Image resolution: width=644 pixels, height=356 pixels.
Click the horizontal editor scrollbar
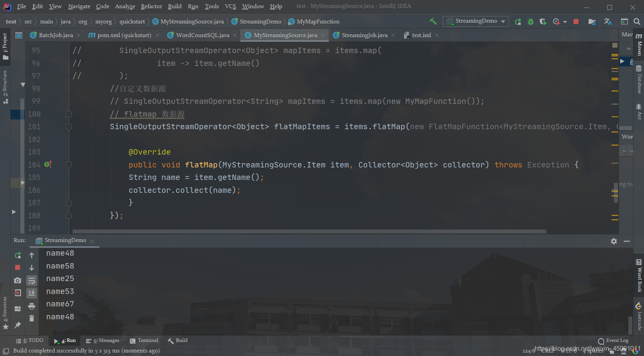309,231
